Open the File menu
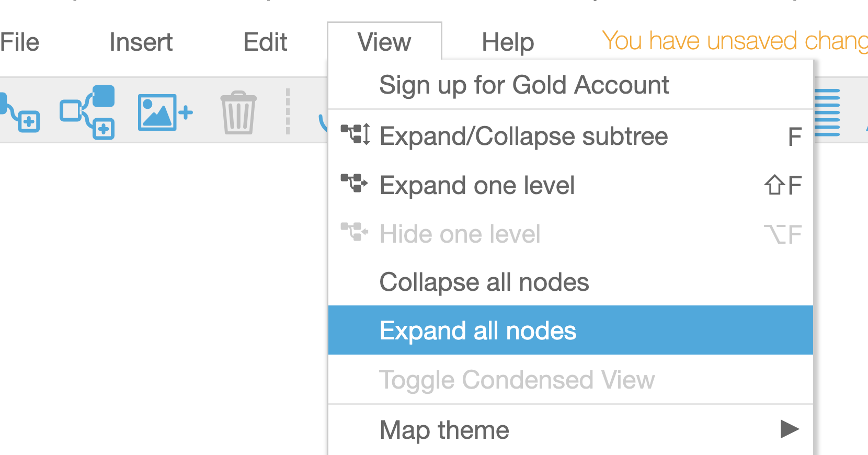Image resolution: width=868 pixels, height=455 pixels. coord(19,42)
